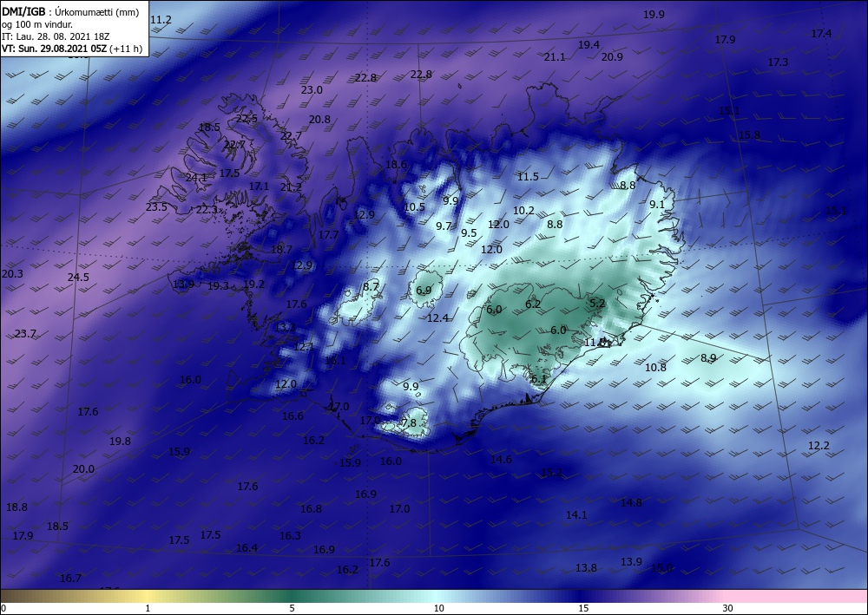
Task: Click the map value "9.7"
Action: coord(444,226)
